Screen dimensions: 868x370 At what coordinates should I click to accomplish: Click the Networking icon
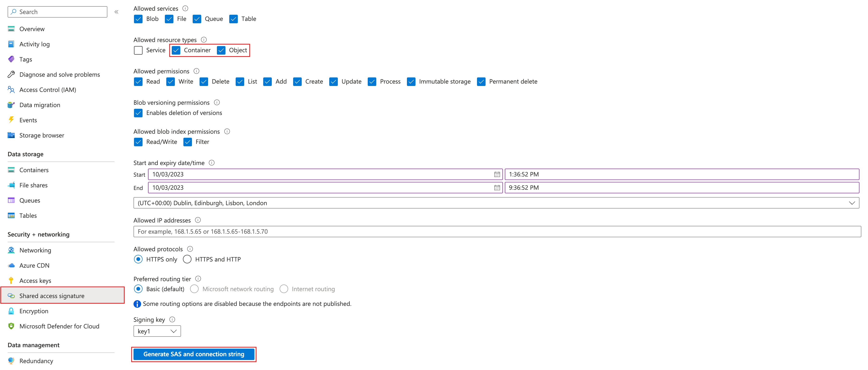pos(11,250)
